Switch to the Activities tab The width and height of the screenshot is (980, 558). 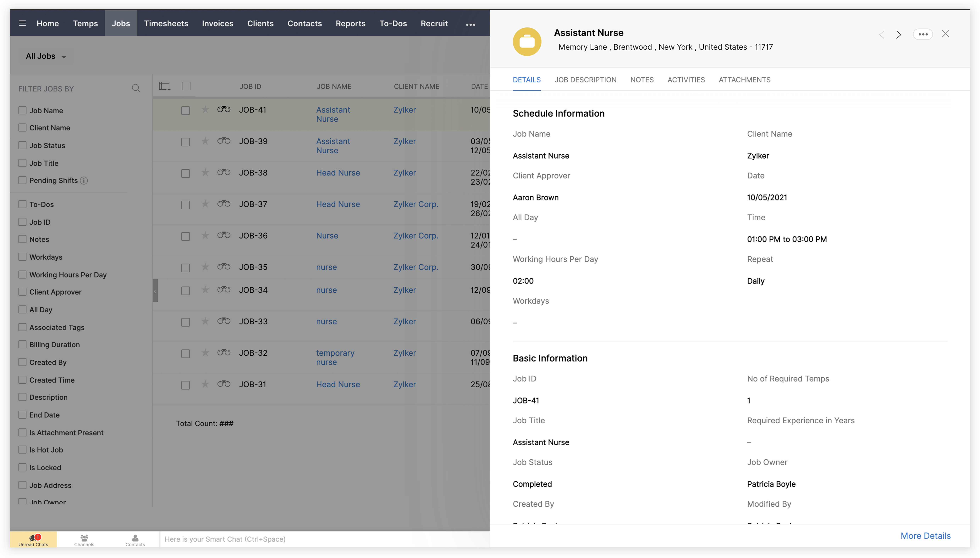point(686,80)
